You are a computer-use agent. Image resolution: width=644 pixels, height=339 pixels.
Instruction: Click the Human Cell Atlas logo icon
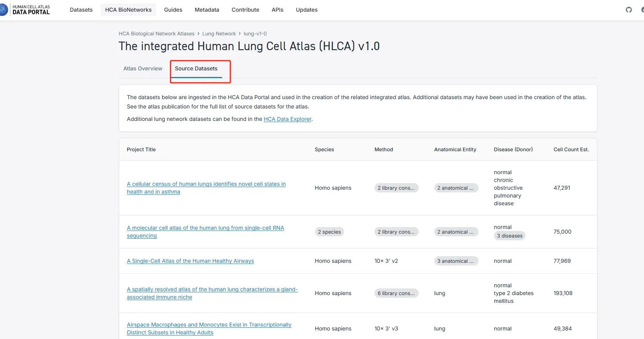pos(4,10)
